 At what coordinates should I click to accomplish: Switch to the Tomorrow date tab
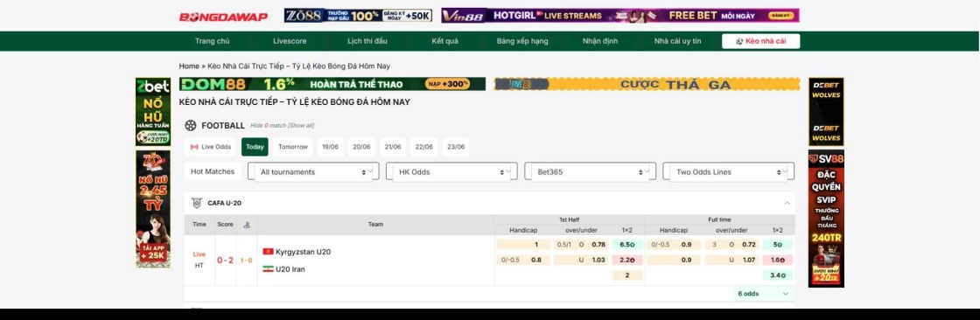point(293,147)
